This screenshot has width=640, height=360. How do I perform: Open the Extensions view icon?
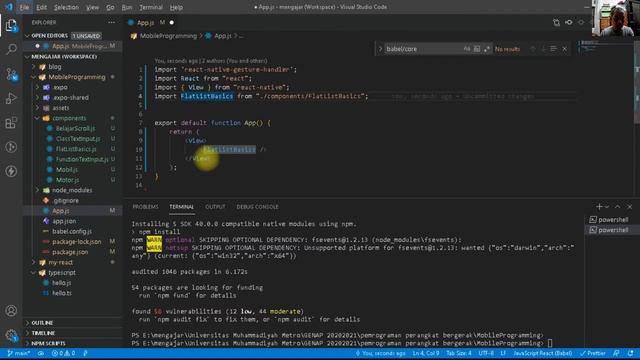point(11,122)
